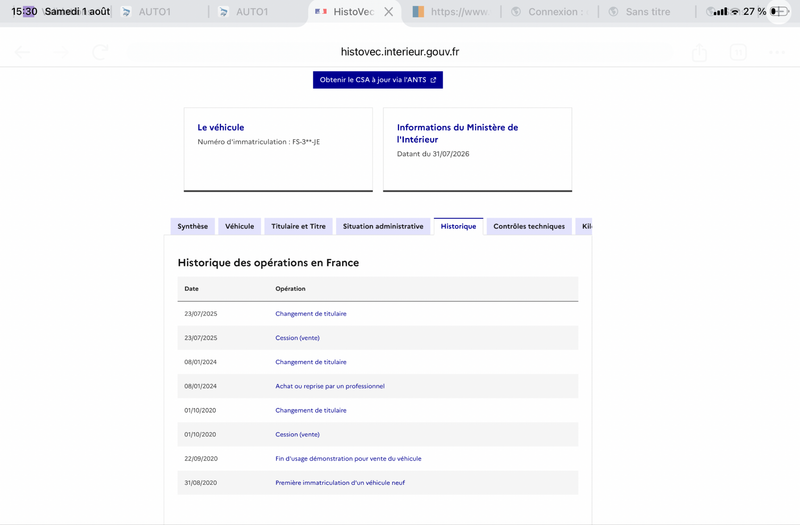800x525 pixels.
Task: Click the Datant du 31/07/2026 text
Action: (433, 154)
